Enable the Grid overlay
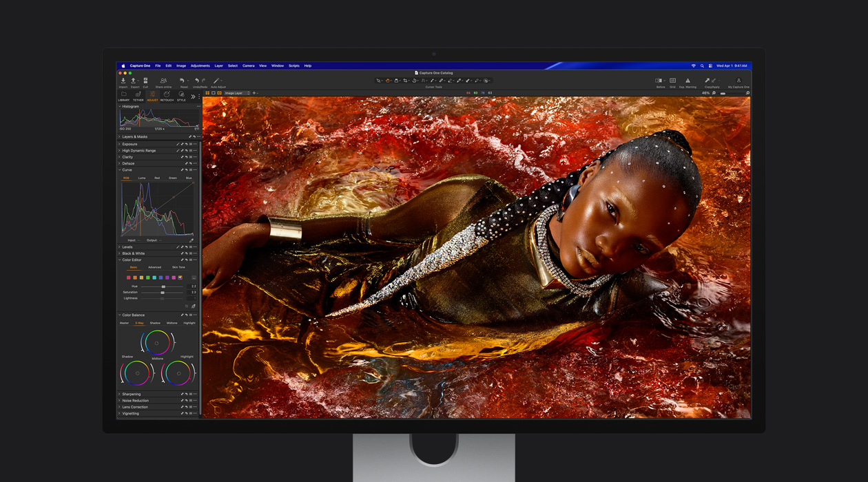868x482 pixels. tap(673, 81)
